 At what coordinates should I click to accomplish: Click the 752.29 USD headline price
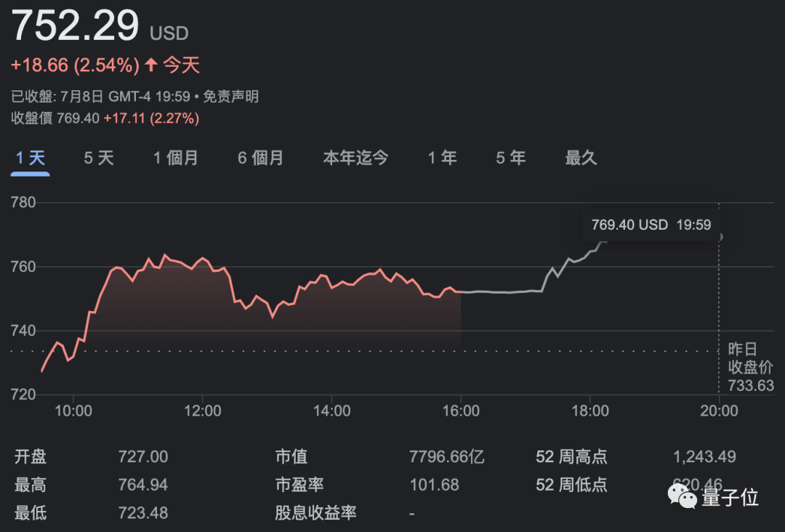(75, 26)
